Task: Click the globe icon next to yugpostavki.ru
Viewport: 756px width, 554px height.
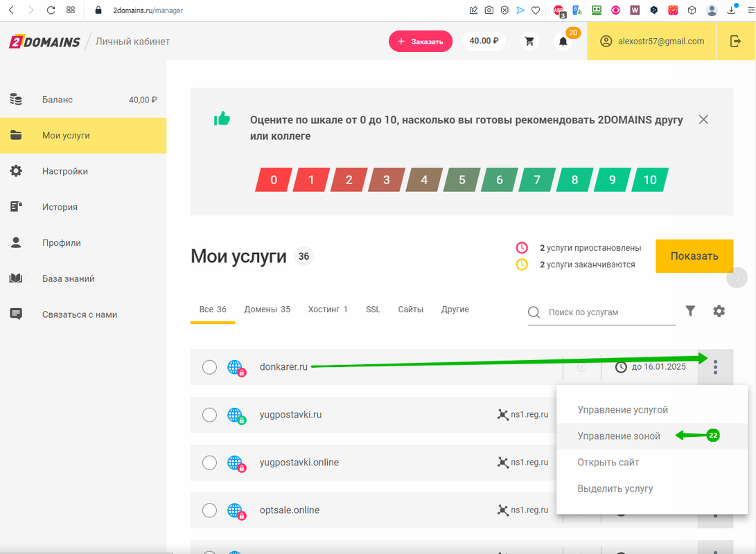Action: (236, 415)
